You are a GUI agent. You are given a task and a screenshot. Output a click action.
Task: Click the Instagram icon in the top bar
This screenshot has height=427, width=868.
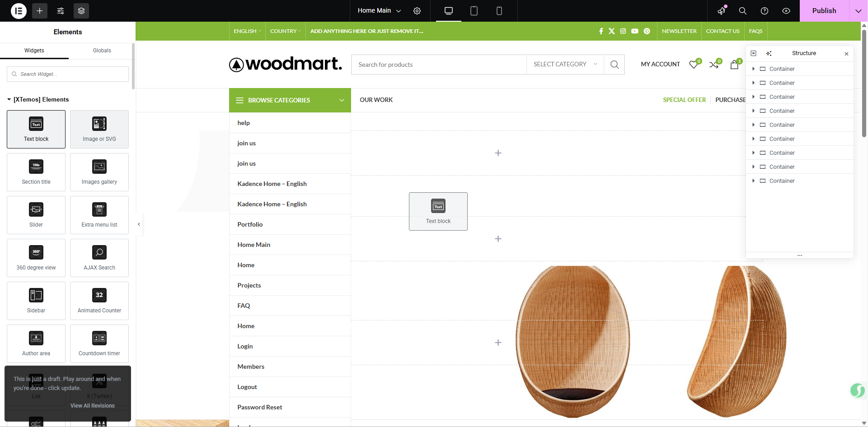point(623,31)
